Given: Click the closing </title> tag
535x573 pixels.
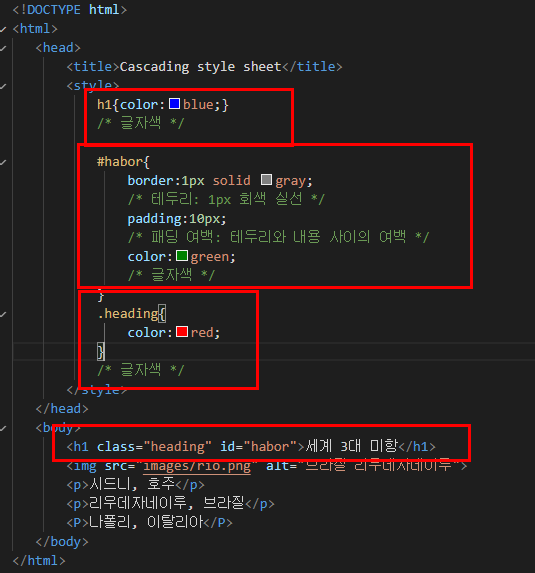Looking at the screenshot, I should click(312, 67).
